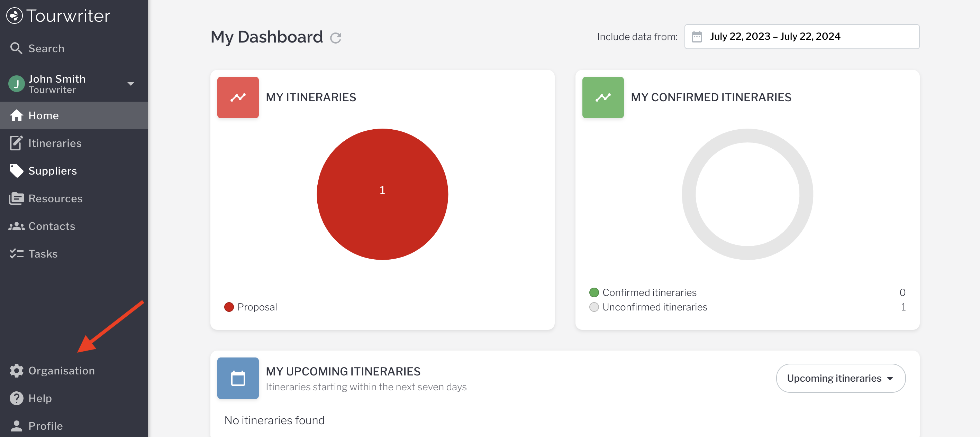Image resolution: width=980 pixels, height=437 pixels.
Task: Open the Profile page
Action: point(45,426)
